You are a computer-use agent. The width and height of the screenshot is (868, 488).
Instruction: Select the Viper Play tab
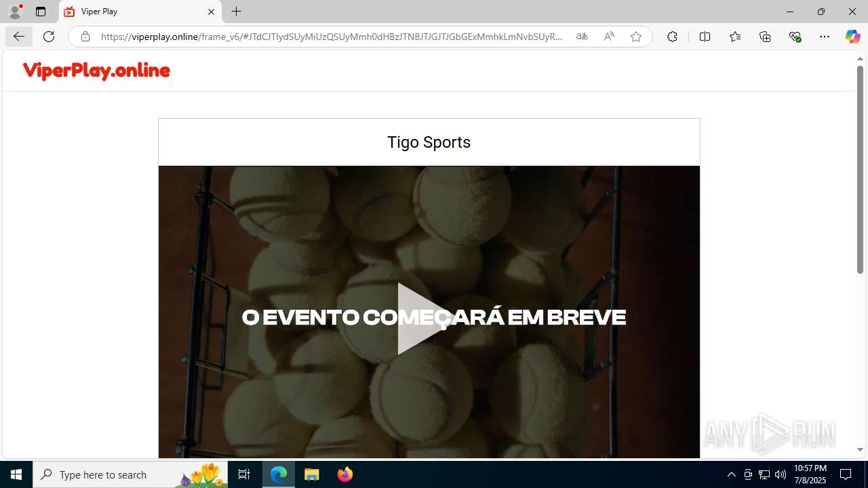pos(140,12)
